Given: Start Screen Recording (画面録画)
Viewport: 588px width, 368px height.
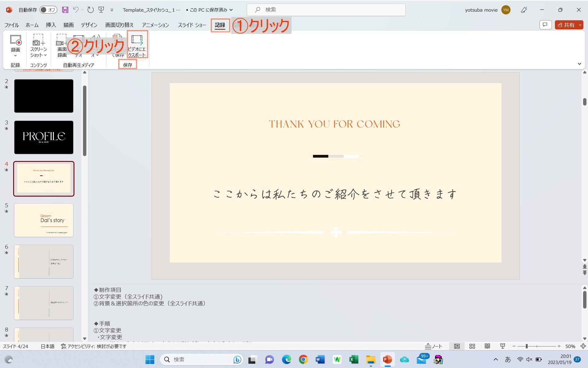Looking at the screenshot, I should pos(62,45).
